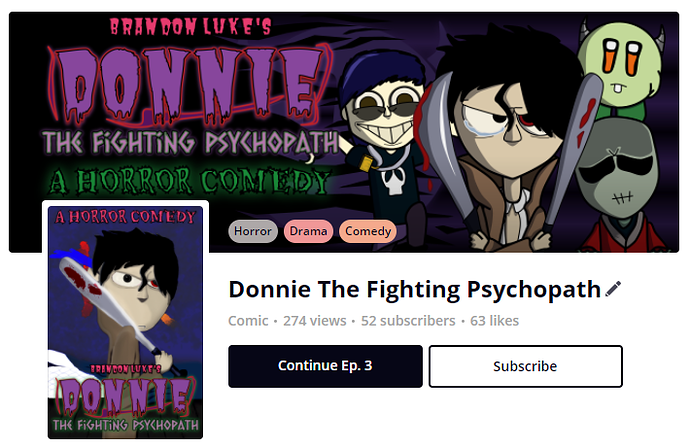Click the 63 likes count
Image resolution: width=690 pixels, height=448 pixels.
click(494, 321)
